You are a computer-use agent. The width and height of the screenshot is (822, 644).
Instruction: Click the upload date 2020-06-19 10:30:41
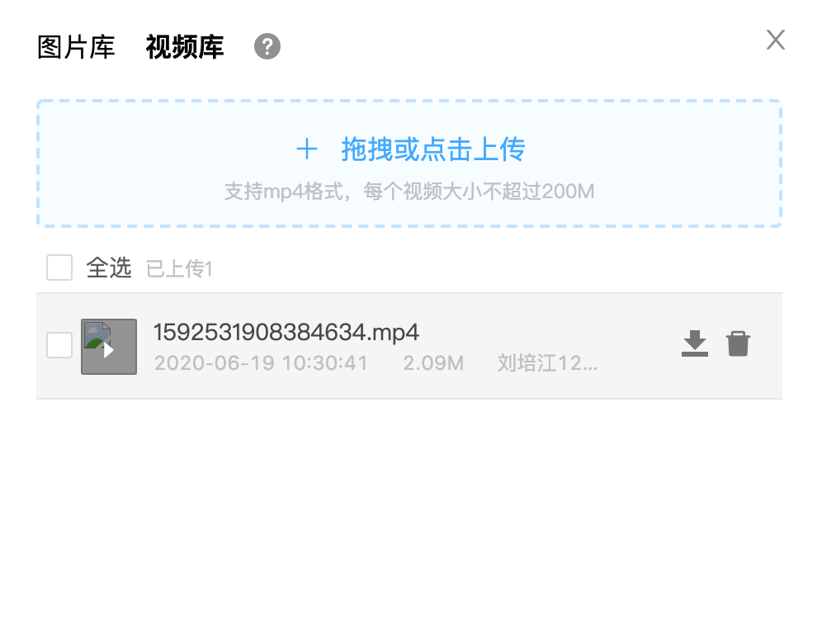pos(261,363)
